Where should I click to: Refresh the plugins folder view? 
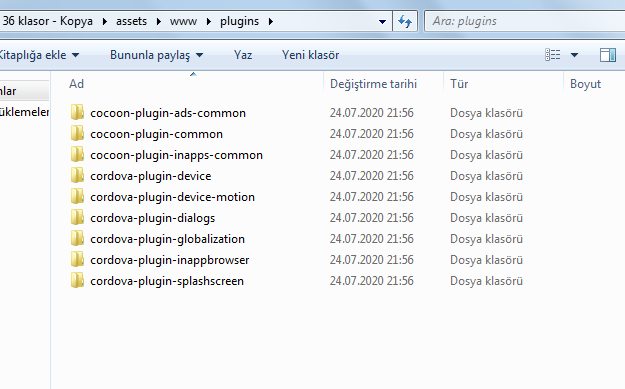coord(405,21)
